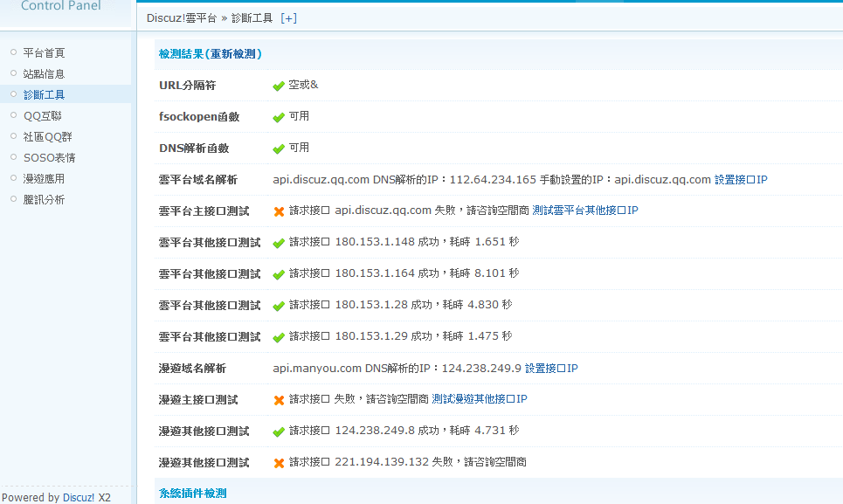Click check icon for 124.238.249.8 row
The image size is (843, 504).
tap(279, 432)
